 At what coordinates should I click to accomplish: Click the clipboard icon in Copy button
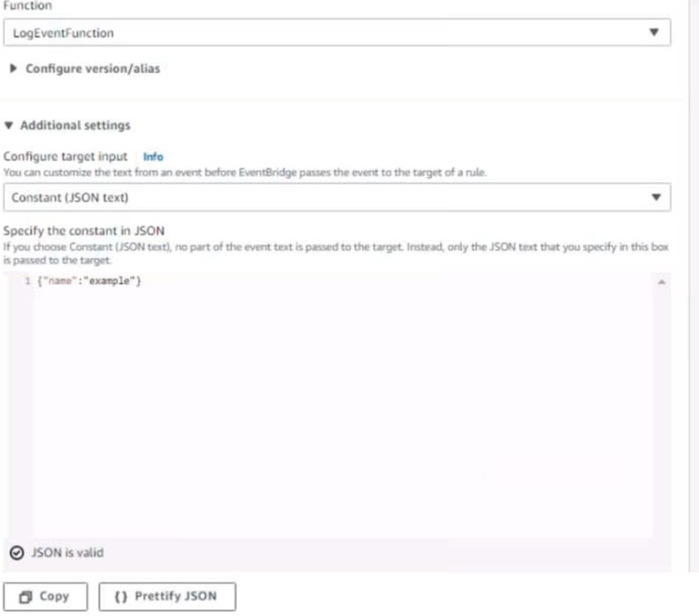tap(26, 597)
